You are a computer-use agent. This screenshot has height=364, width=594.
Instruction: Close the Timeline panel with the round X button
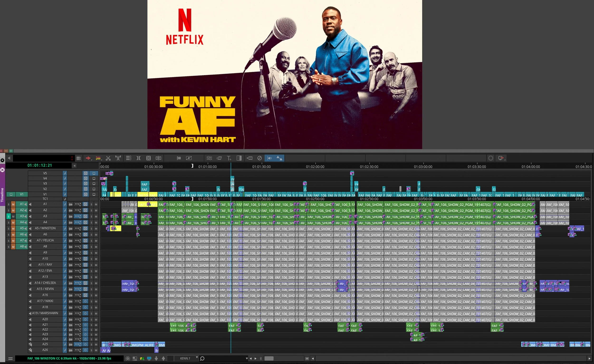point(2,170)
